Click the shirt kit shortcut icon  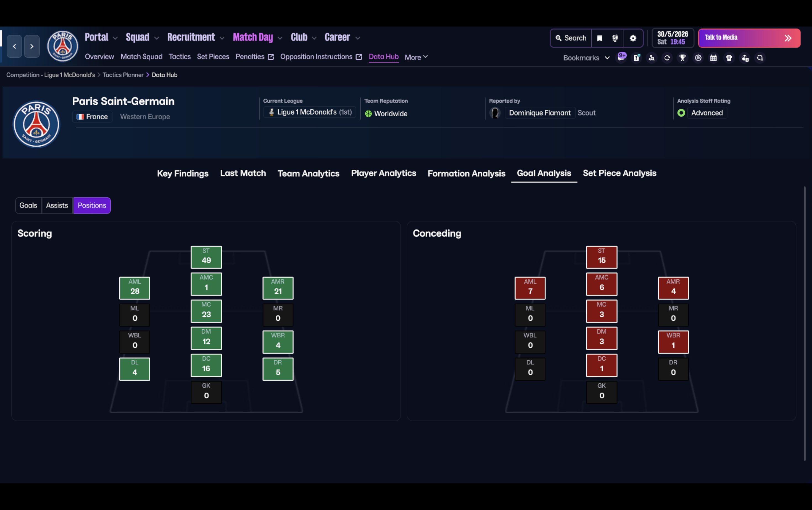[729, 58]
